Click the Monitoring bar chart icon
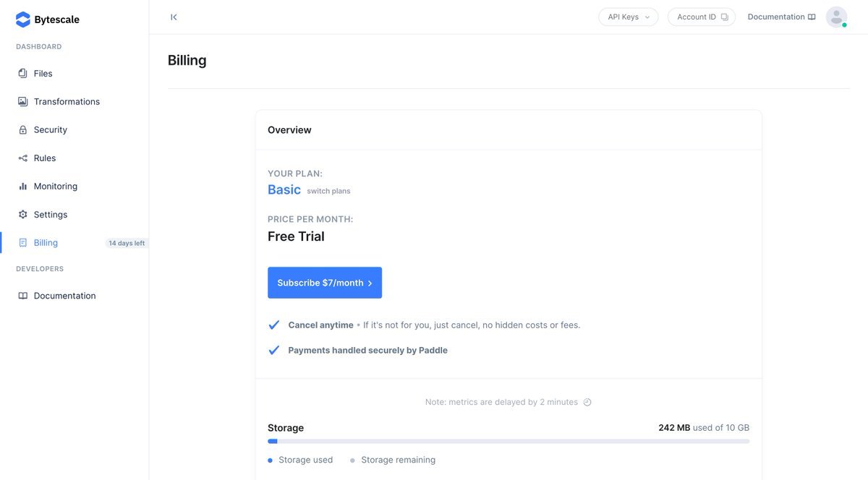Screen dimensions: 868x480 23,187
